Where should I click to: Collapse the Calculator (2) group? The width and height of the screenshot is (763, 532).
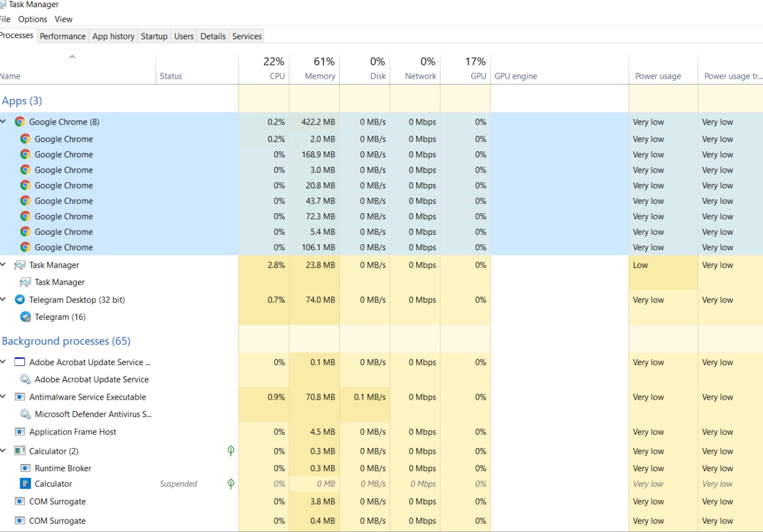[x=3, y=450]
